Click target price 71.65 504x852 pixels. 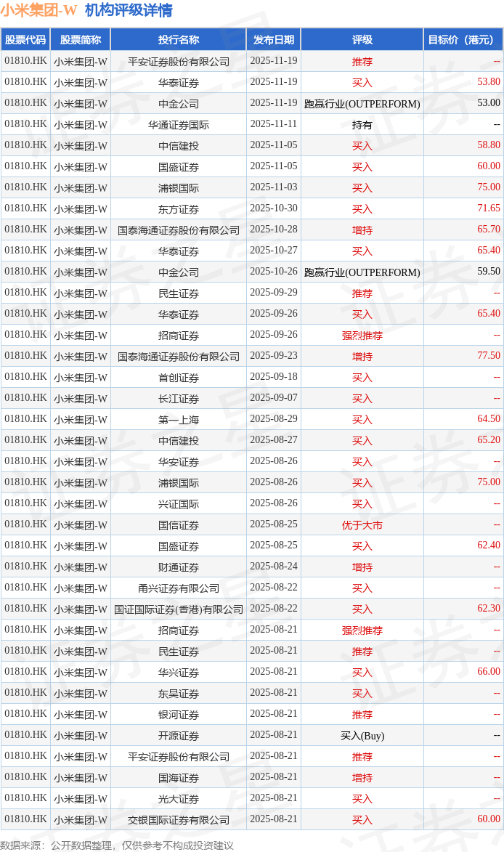(x=488, y=208)
